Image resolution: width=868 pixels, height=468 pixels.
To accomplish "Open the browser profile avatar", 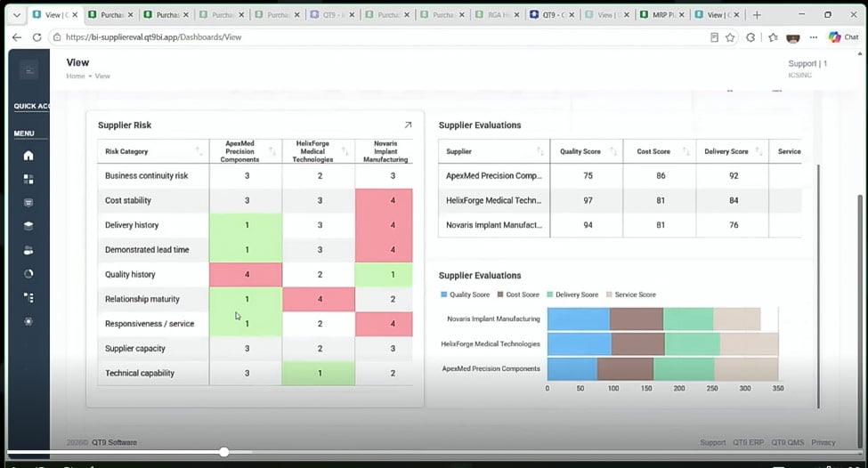I will [x=792, y=37].
